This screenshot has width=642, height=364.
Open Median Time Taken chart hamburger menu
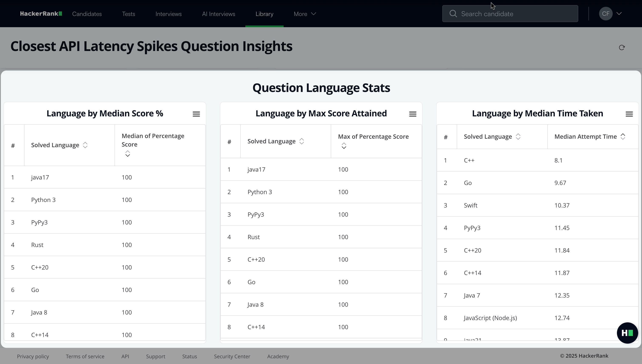(629, 114)
